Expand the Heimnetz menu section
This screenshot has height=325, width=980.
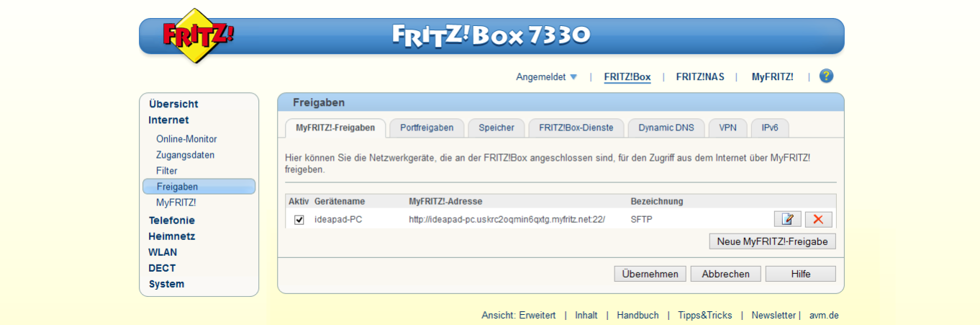pos(171,236)
